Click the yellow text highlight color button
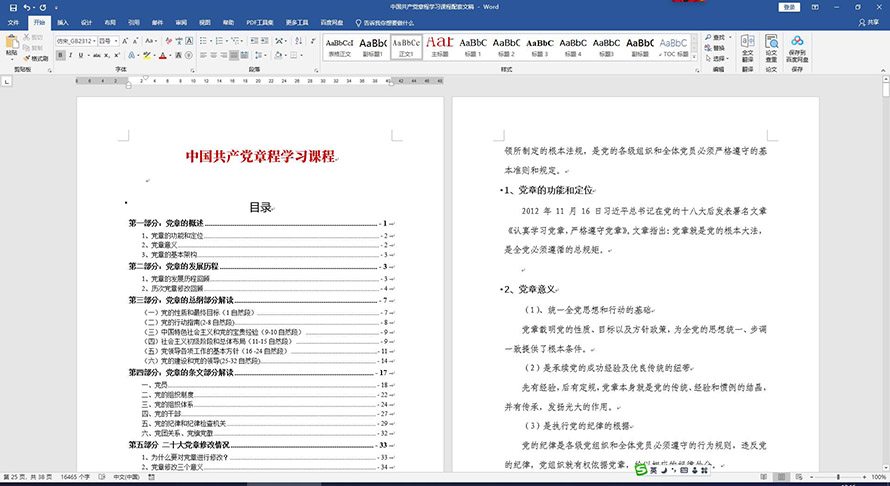 [x=147, y=55]
